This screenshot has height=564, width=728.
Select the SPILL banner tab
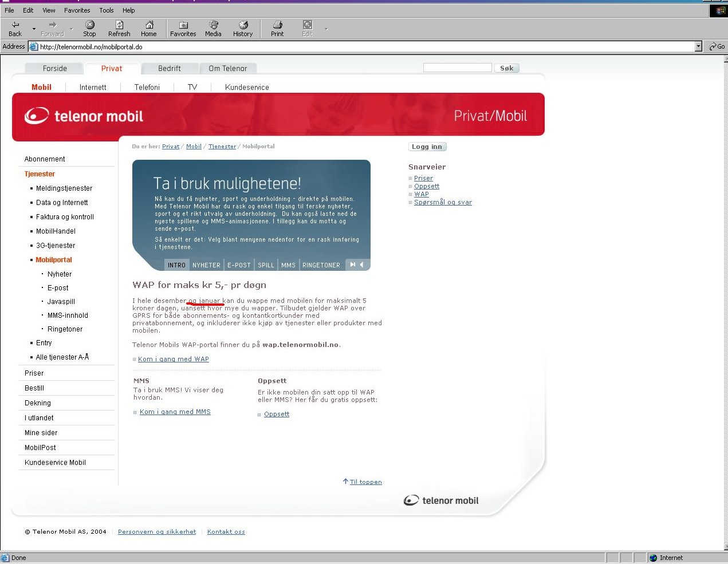266,265
